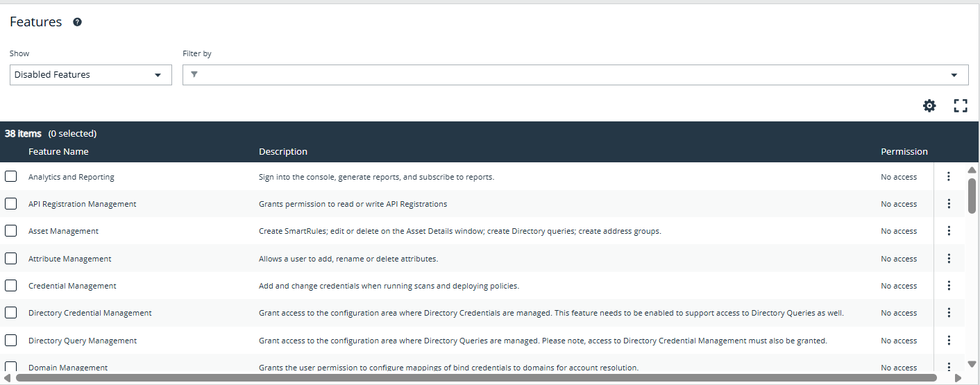The image size is (980, 385).
Task: Click the Attribute Management feature name
Action: 70,259
